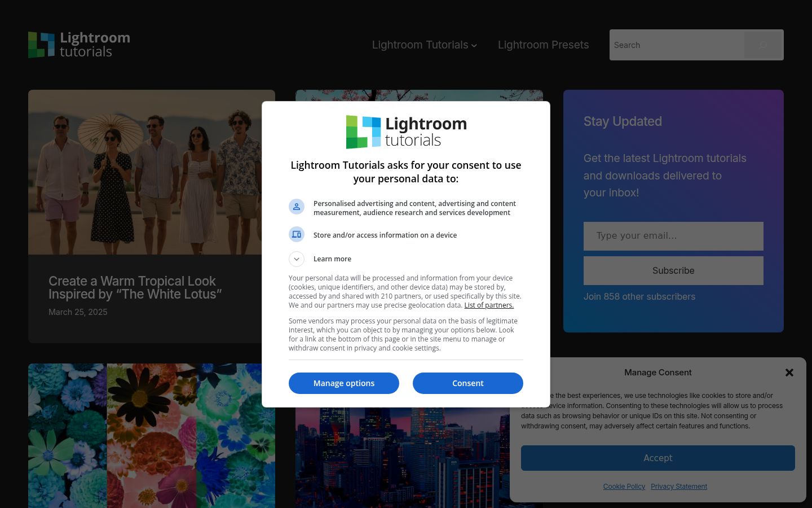Accept cookies in Manage Consent panel
The image size is (812, 508).
(658, 458)
